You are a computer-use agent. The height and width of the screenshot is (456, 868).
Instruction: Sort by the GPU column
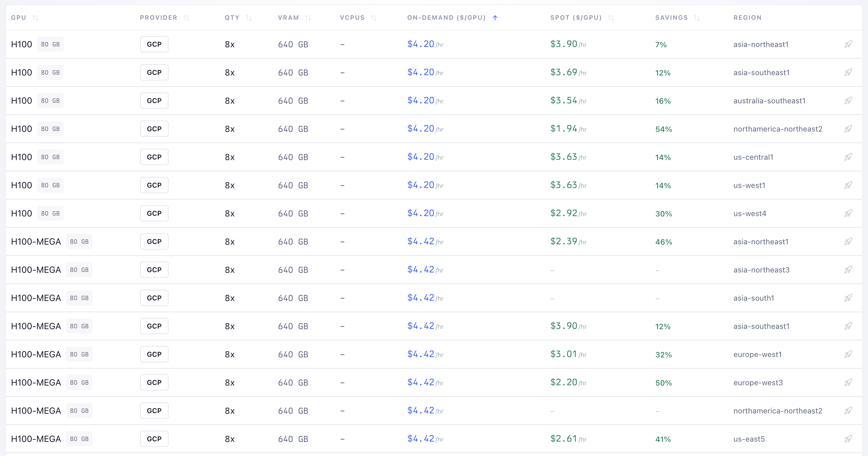point(36,18)
